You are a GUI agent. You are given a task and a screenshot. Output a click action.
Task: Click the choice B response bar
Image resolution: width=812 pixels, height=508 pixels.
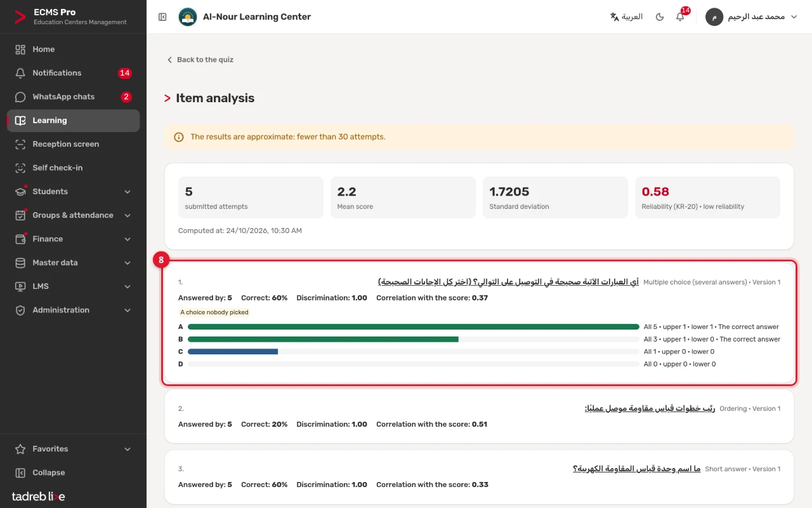click(x=414, y=339)
